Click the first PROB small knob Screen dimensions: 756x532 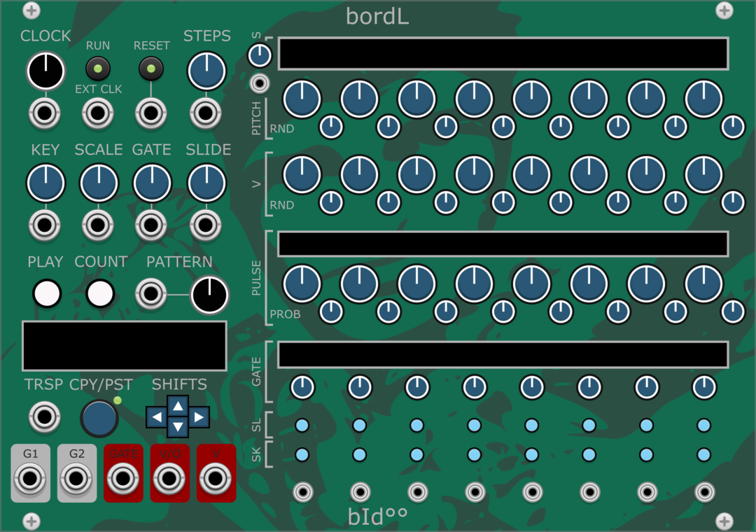click(331, 311)
